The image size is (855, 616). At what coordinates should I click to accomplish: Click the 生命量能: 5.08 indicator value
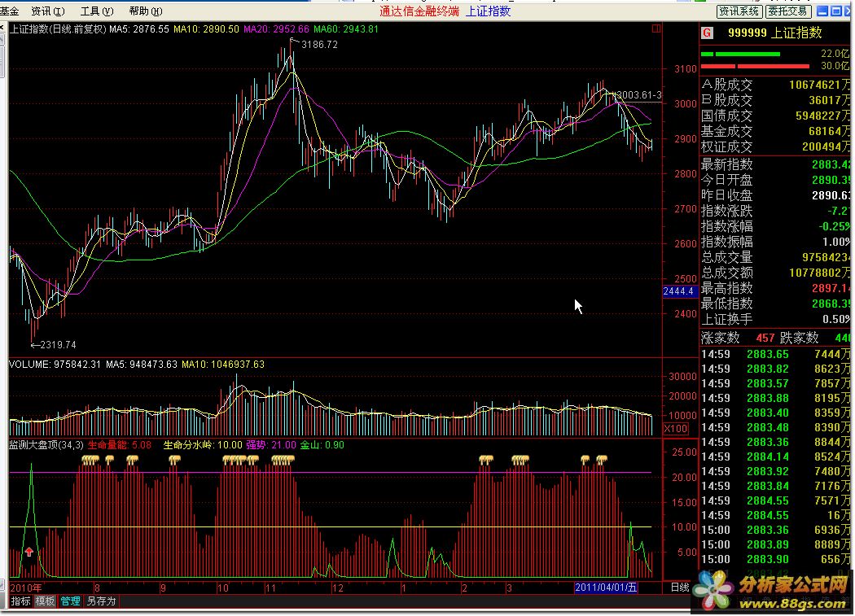120,445
